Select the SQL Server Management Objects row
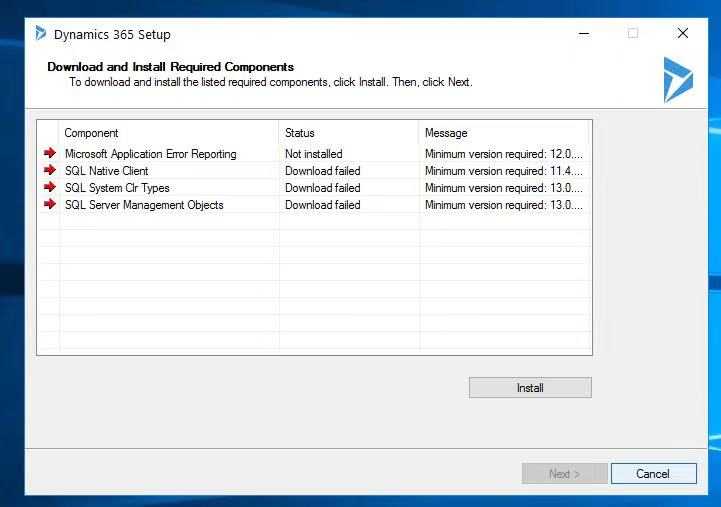721x507 pixels. pyautogui.click(x=314, y=205)
